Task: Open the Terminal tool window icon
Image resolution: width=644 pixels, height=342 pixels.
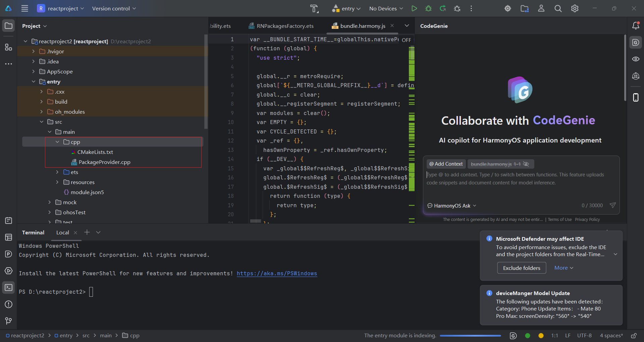Action: (x=8, y=288)
